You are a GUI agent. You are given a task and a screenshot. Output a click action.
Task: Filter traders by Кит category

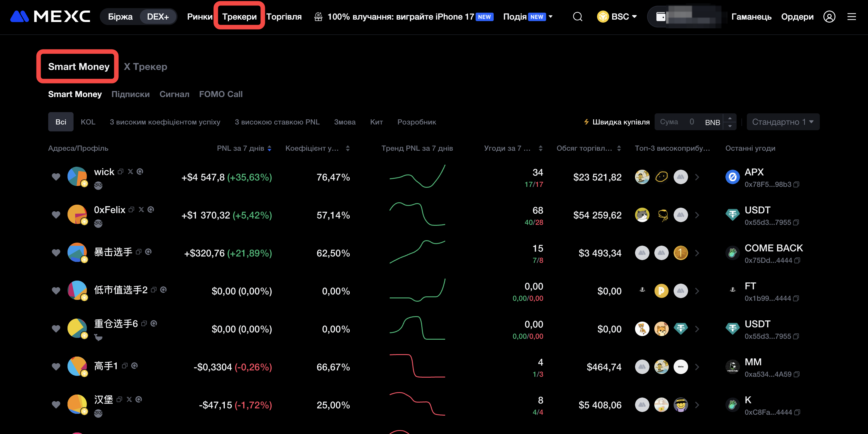[x=376, y=122]
